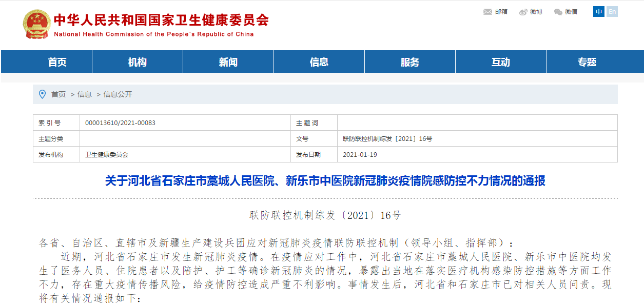Open the 机构 navigation menu
Screen dimensions: 644x305
coord(138,62)
